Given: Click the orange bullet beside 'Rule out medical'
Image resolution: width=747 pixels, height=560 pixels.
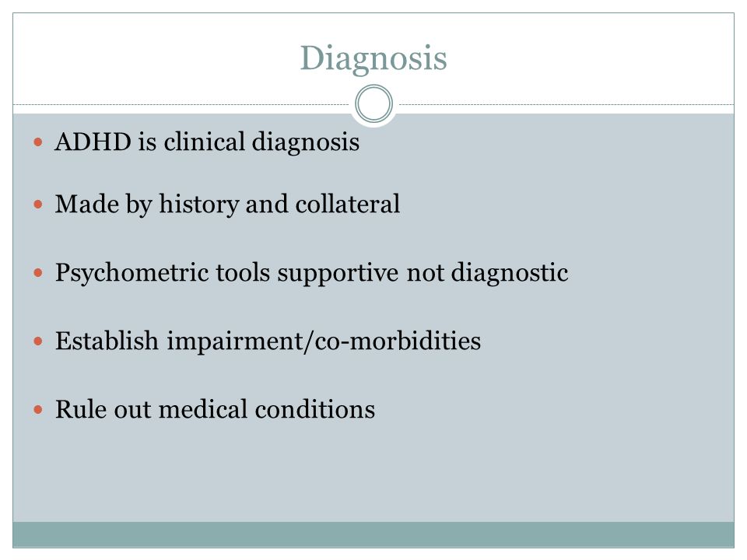Looking at the screenshot, I should [x=39, y=410].
